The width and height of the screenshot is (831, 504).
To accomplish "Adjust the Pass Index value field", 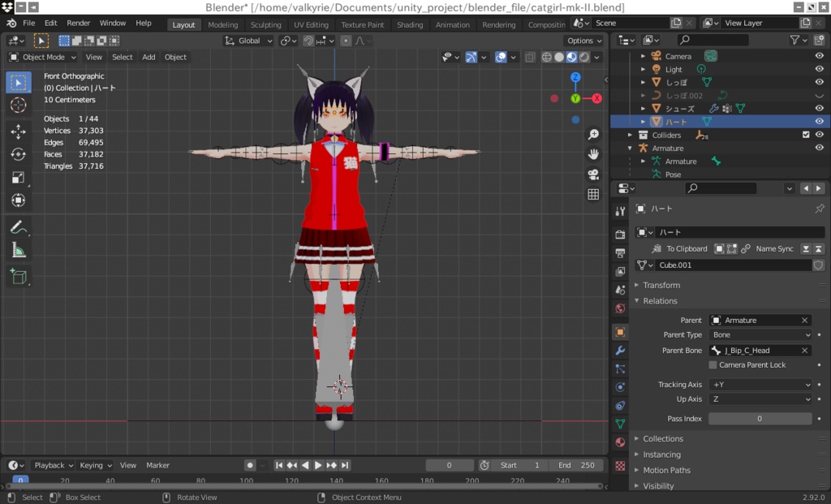I will click(760, 418).
